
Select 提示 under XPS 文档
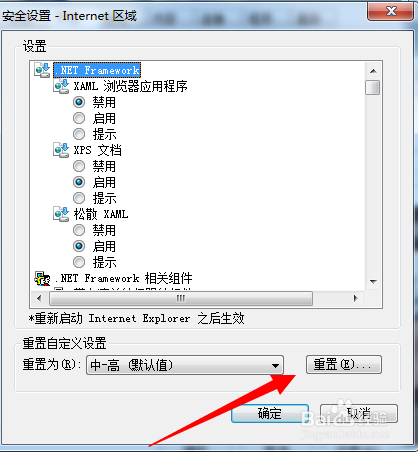tap(79, 198)
